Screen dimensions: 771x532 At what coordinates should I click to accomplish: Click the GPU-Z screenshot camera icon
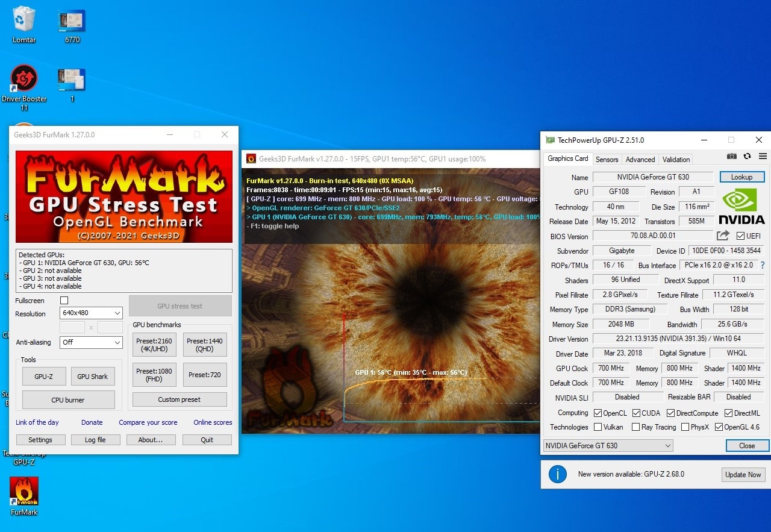point(731,156)
